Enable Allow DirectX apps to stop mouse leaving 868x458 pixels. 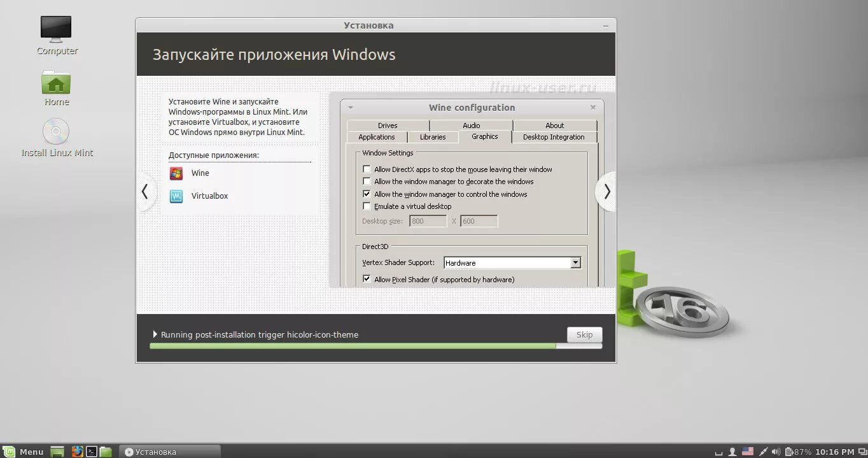(367, 169)
